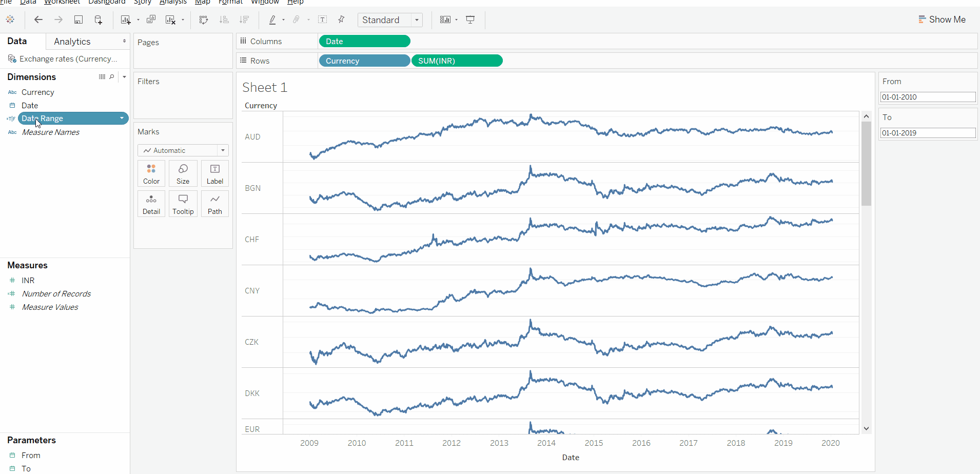The height and width of the screenshot is (474, 980).
Task: Click the Sort descending icon
Action: [x=244, y=19]
